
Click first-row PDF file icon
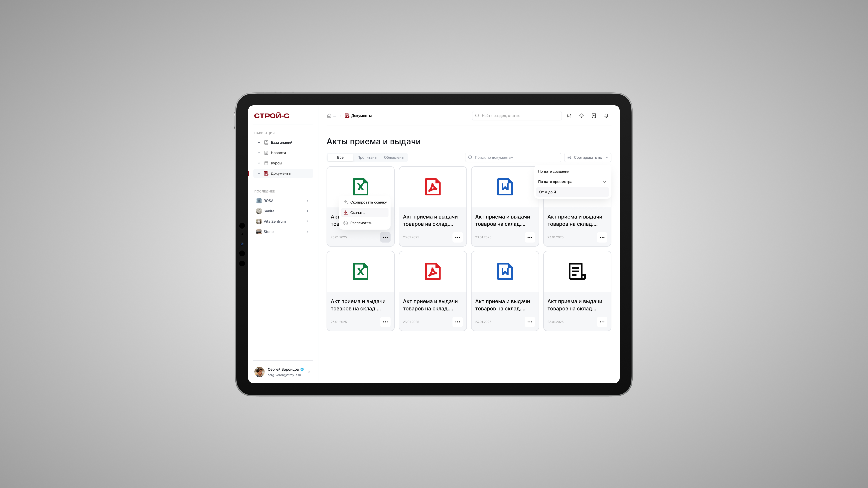point(433,187)
